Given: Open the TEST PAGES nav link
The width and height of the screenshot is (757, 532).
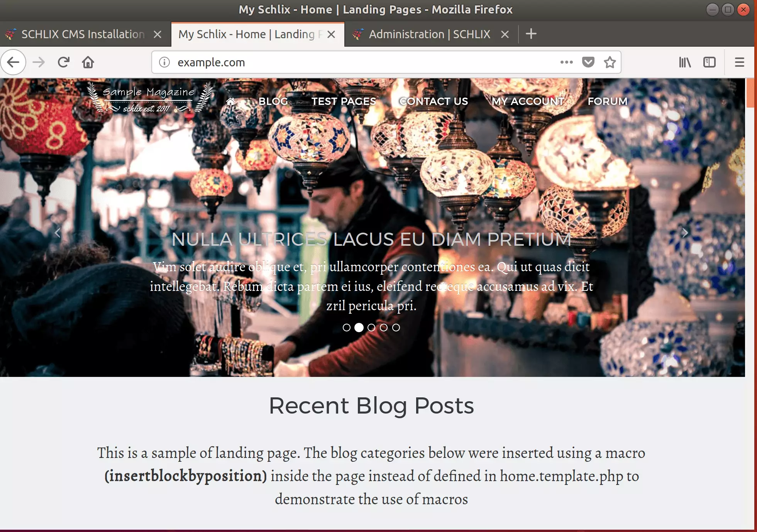Looking at the screenshot, I should 344,101.
